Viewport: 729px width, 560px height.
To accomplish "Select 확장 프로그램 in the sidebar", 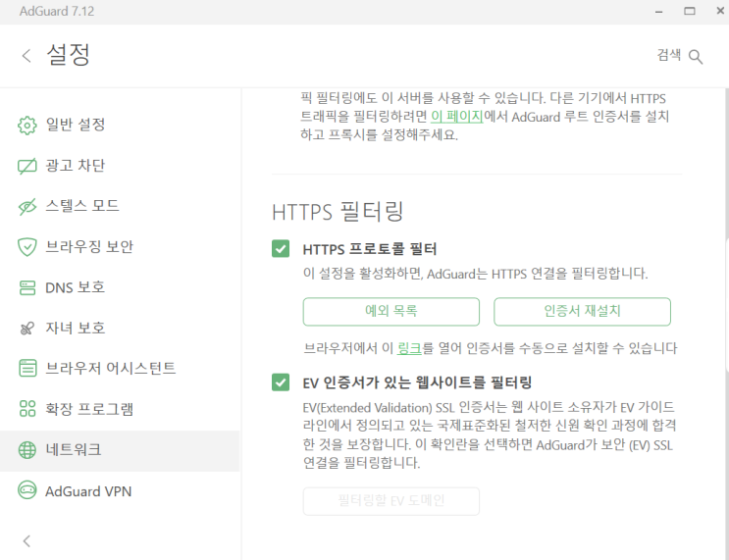I will [x=120, y=409].
